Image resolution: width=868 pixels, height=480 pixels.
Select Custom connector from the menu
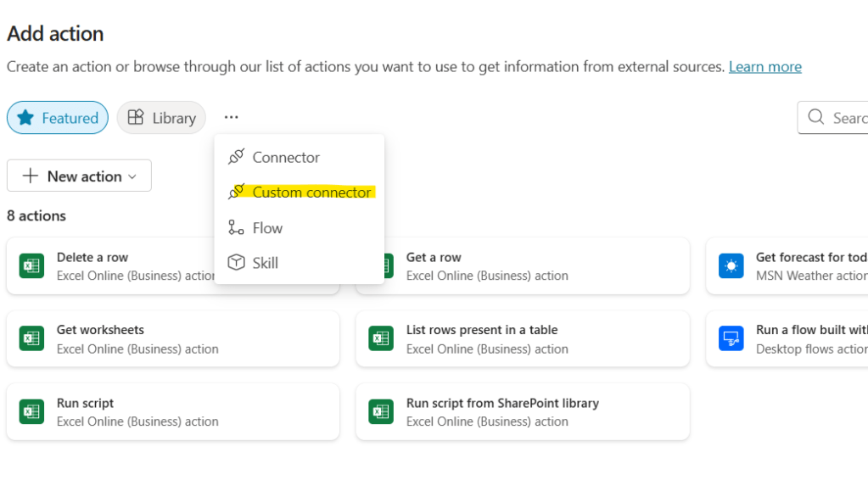311,193
